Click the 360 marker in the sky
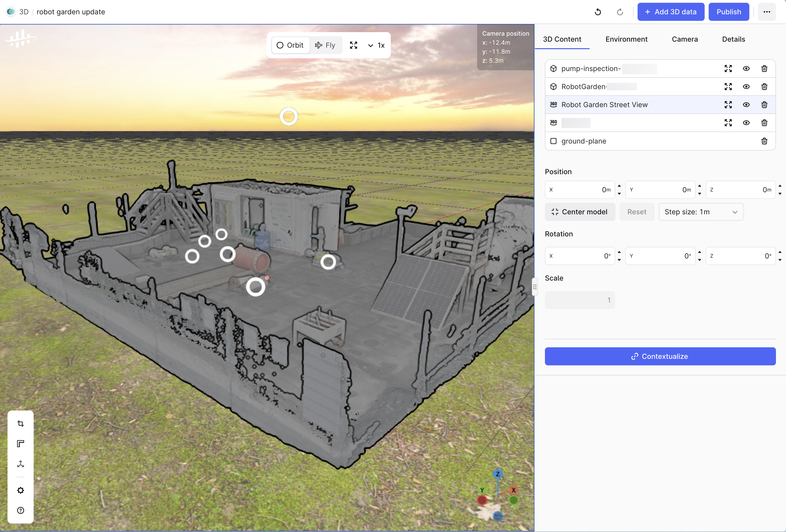Viewport: 786px width, 532px height. 289,117
